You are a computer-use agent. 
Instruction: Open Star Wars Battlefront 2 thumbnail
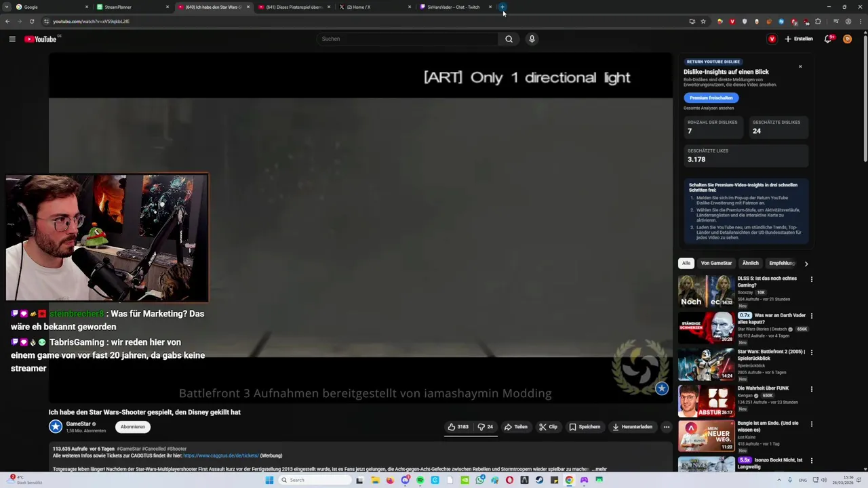click(706, 365)
